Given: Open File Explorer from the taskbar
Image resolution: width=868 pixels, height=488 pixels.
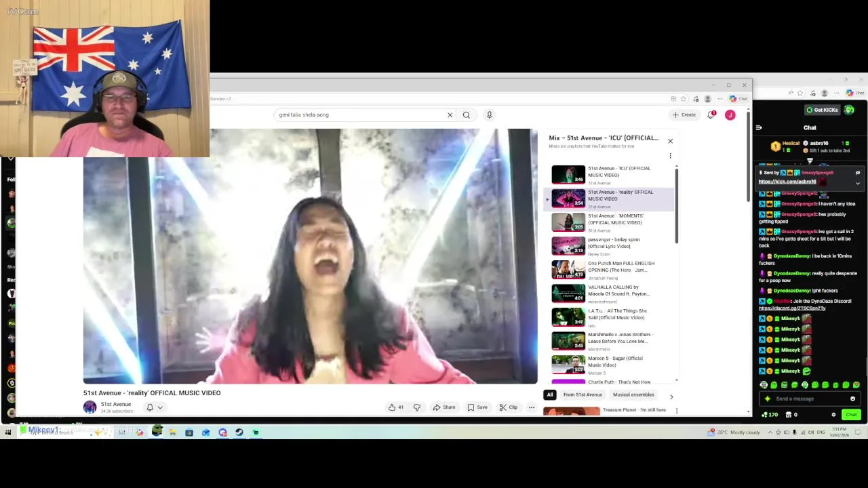Looking at the screenshot, I should (x=173, y=432).
